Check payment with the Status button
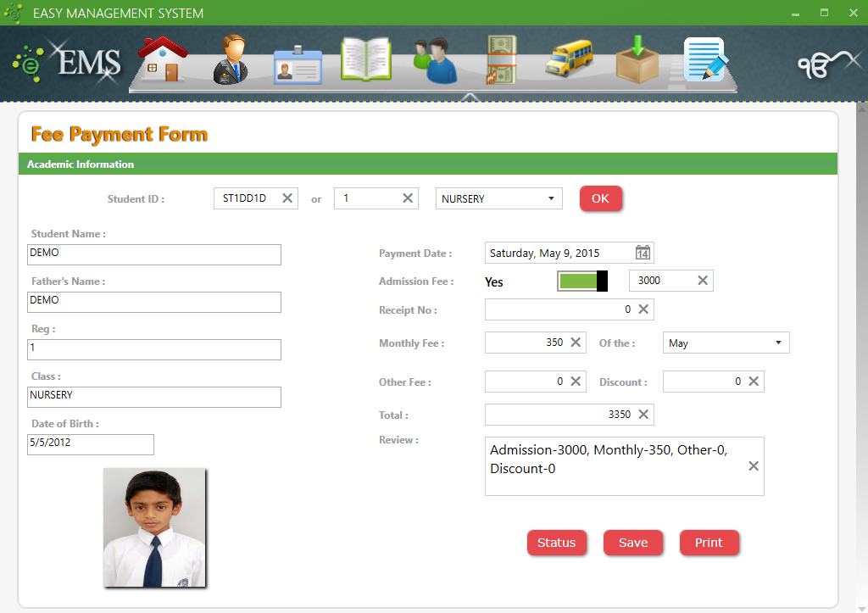868x613 pixels. 556,543
